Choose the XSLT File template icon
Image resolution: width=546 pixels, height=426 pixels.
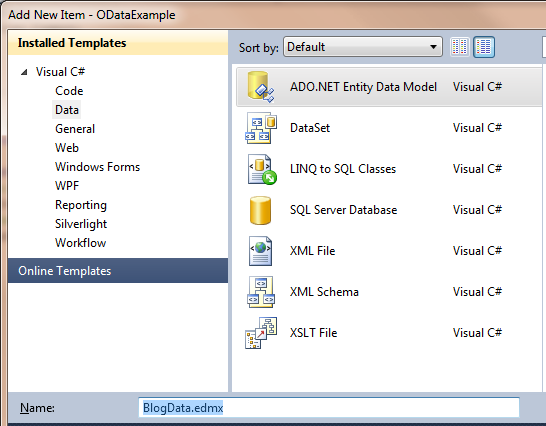[x=261, y=333]
